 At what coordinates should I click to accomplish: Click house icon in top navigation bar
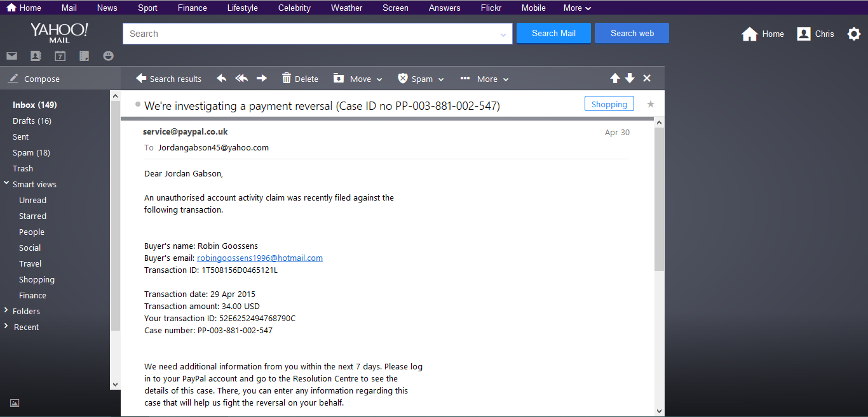click(x=11, y=8)
